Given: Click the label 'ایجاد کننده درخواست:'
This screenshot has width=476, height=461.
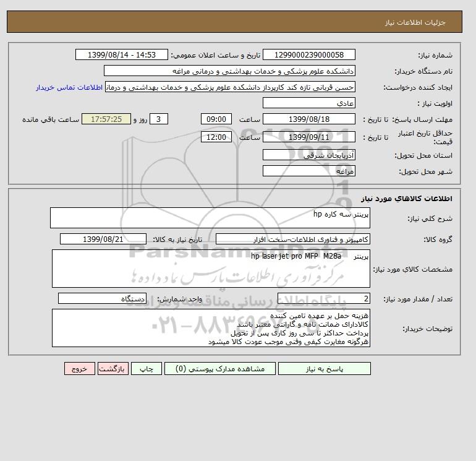Looking at the screenshot, I should click(418, 87).
